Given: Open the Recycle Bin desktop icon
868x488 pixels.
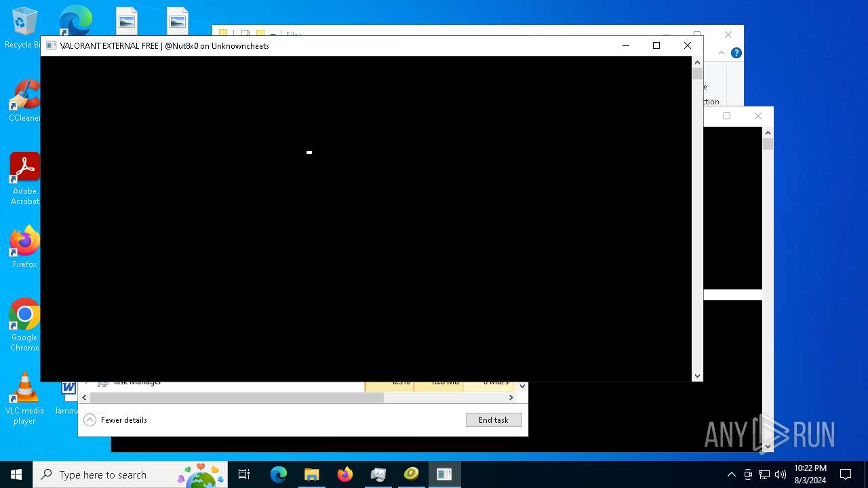Looking at the screenshot, I should click(24, 27).
